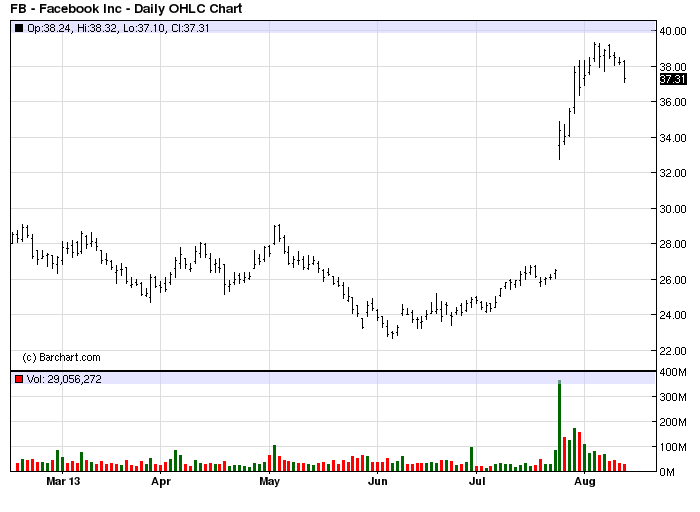
Task: Click the '(c) Barchart.com' copyright text
Action: (x=62, y=357)
